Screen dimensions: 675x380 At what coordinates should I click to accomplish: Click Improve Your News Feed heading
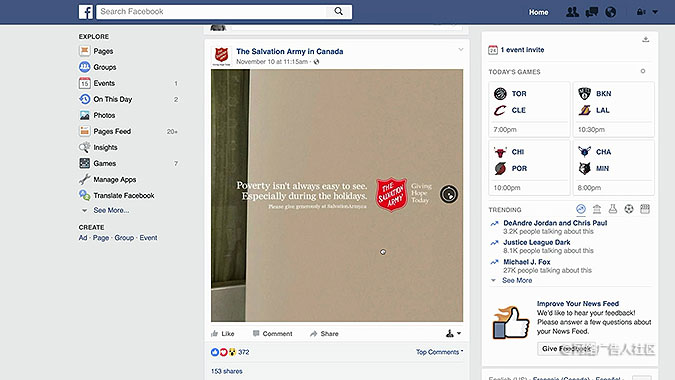[578, 303]
